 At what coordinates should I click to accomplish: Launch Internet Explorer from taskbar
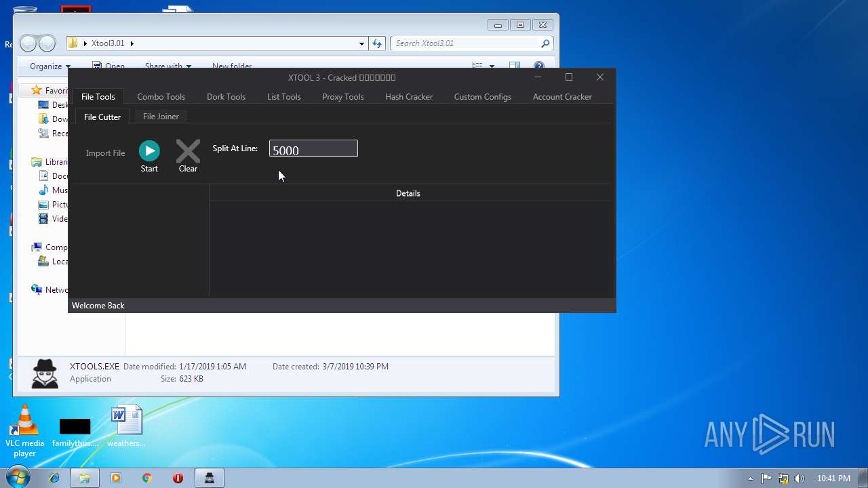54,478
